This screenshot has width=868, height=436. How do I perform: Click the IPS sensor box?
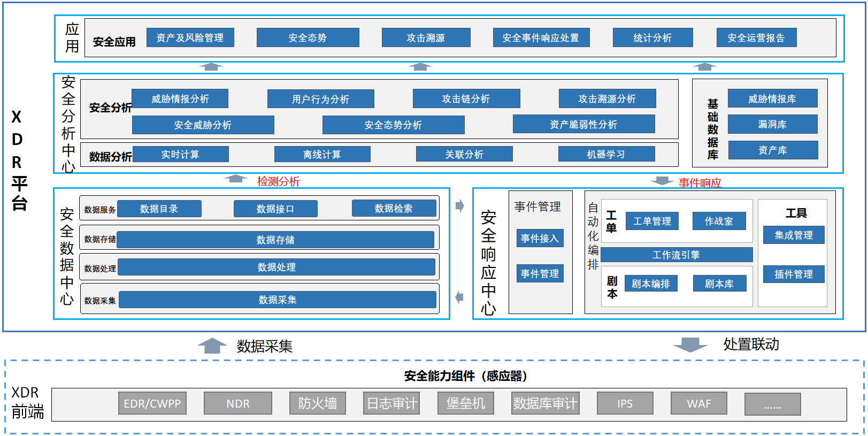[x=625, y=404]
